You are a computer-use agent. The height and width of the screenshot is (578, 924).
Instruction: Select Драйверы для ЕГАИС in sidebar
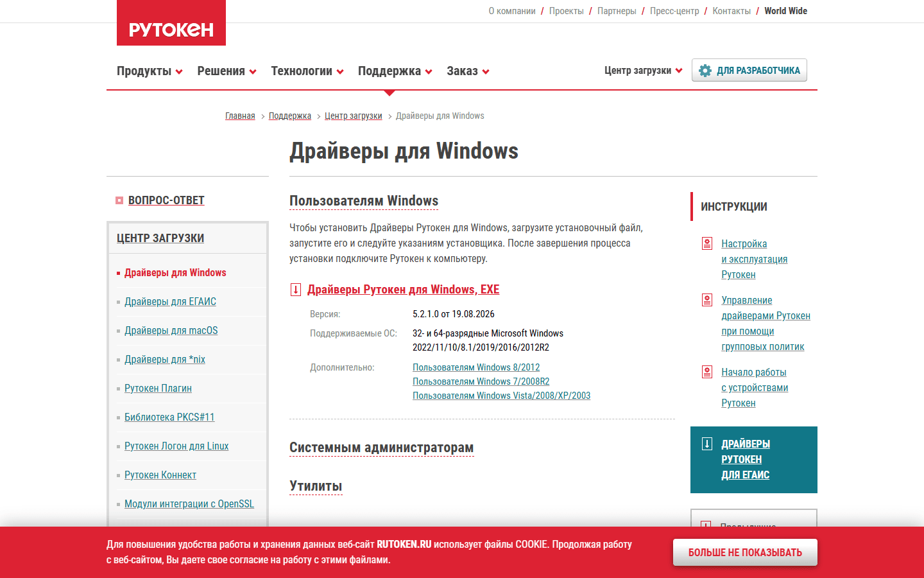170,302
